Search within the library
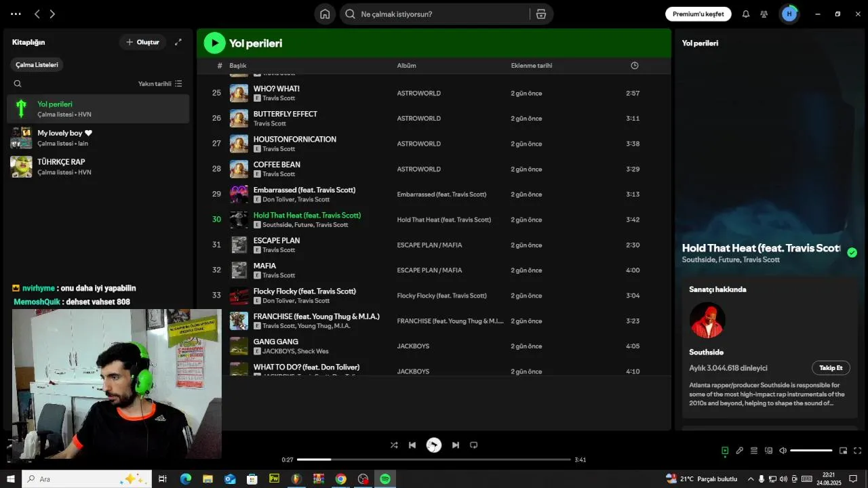Screen dimensions: 868x488 pos(18,84)
